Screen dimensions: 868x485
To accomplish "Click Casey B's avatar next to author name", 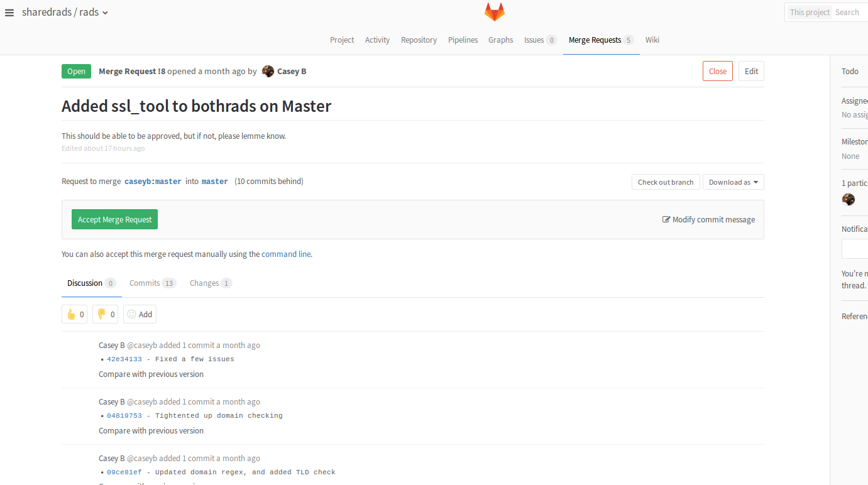I will point(268,71).
